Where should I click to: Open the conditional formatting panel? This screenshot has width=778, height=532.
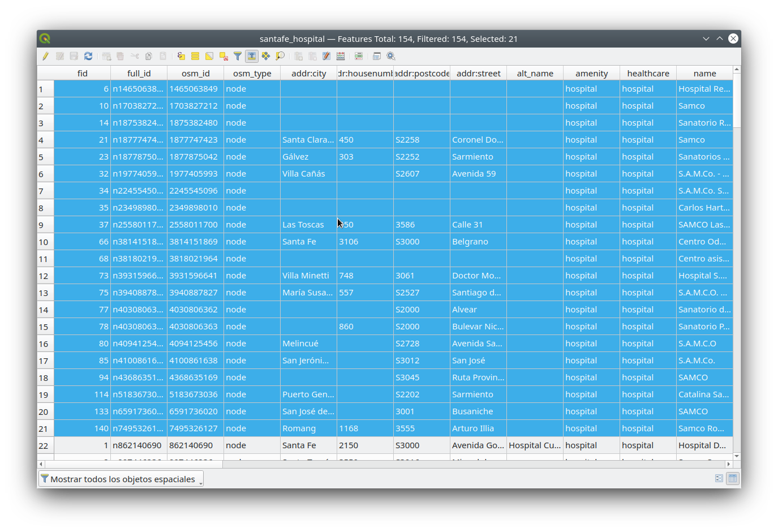coord(359,56)
